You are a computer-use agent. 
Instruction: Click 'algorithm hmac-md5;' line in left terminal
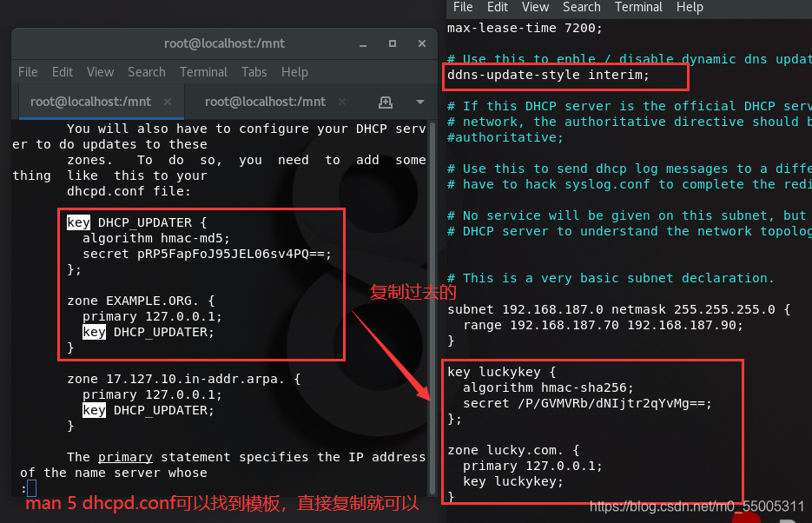155,238
